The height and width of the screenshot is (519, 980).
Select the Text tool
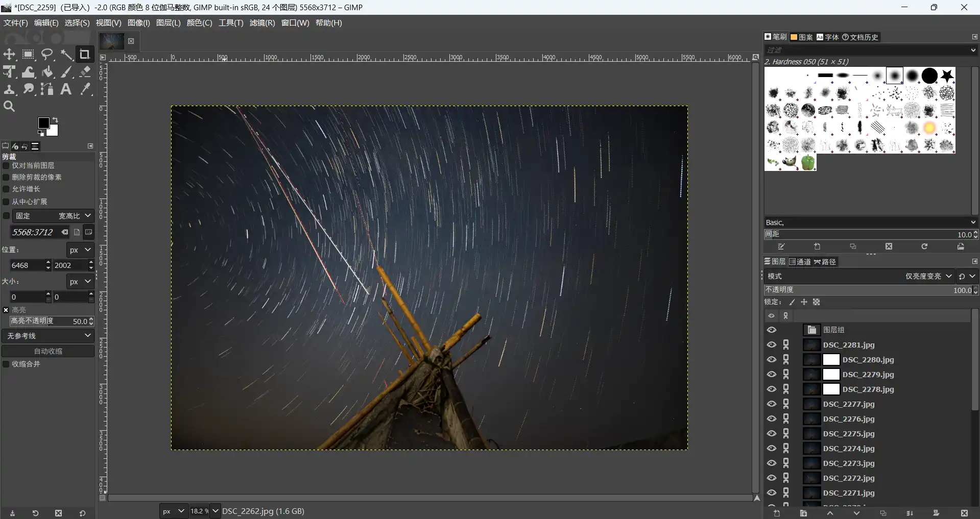pyautogui.click(x=66, y=89)
